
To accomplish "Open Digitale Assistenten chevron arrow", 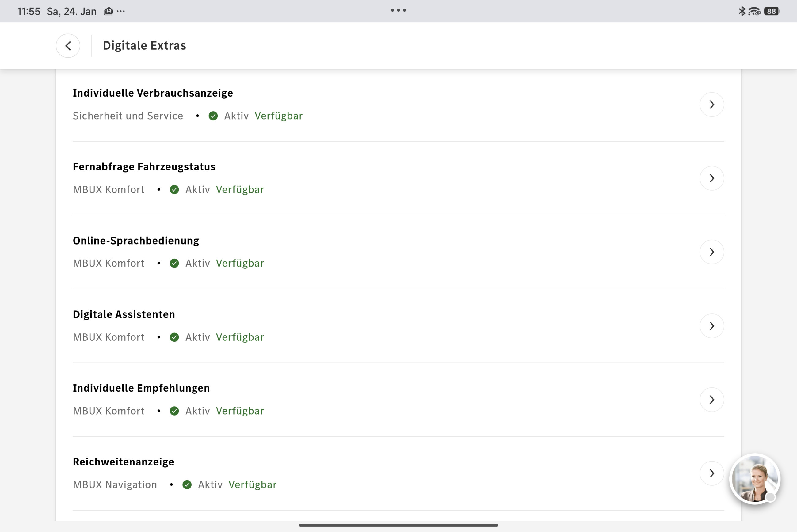I will coord(711,326).
